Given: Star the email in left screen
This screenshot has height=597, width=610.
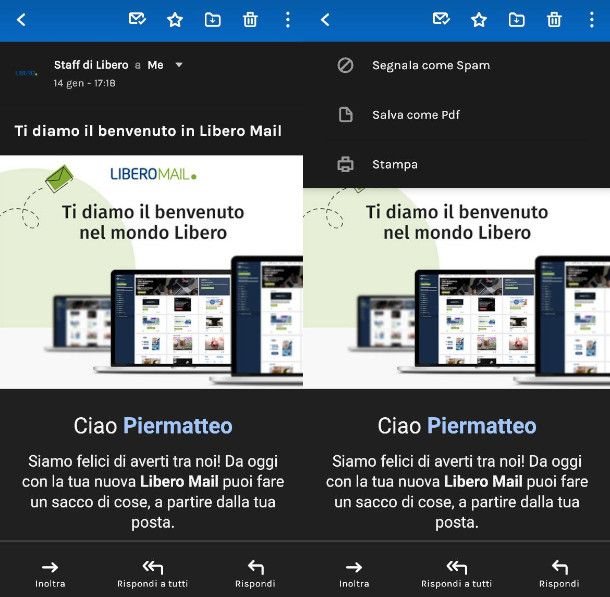Looking at the screenshot, I should click(x=175, y=19).
